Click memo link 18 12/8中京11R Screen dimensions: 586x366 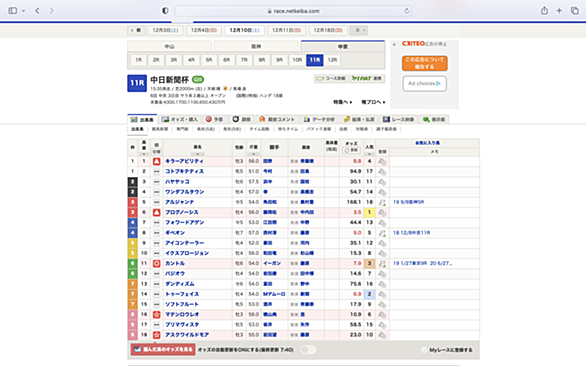point(411,233)
